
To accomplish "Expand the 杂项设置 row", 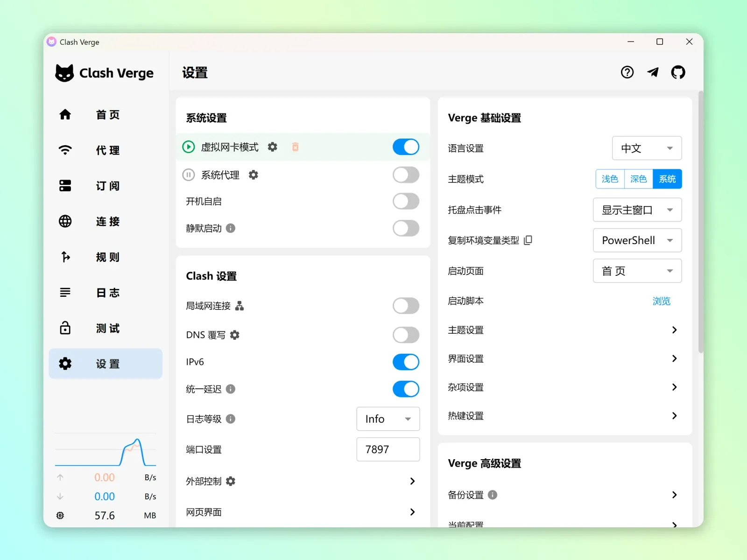I will point(564,387).
